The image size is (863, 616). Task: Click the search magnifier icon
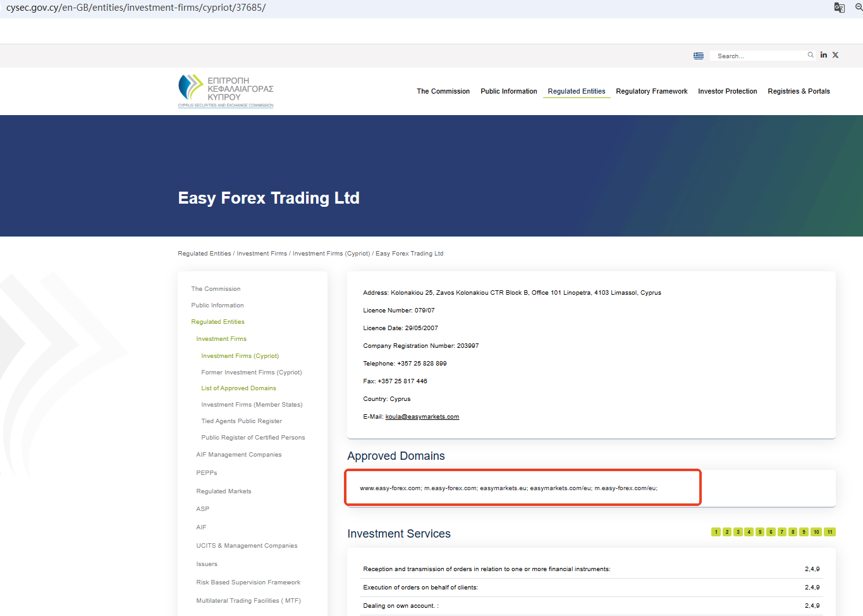pyautogui.click(x=811, y=55)
